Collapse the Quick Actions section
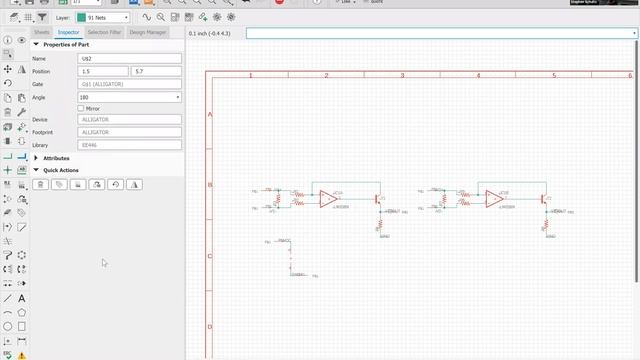 point(36,170)
